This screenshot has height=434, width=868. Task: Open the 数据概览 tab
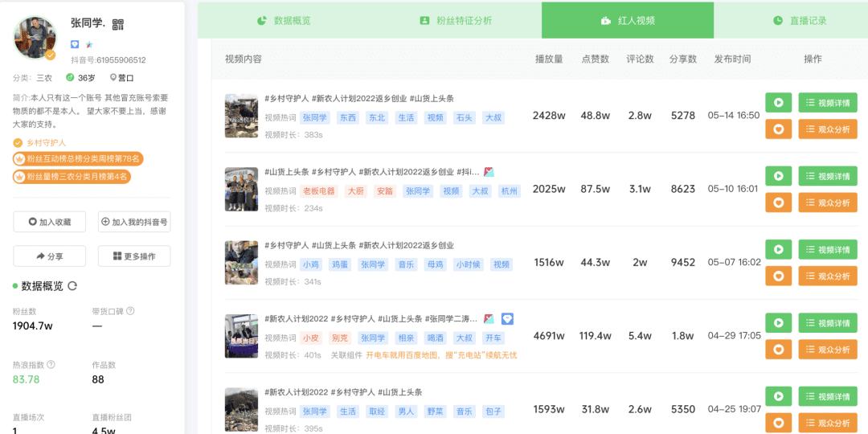(284, 20)
